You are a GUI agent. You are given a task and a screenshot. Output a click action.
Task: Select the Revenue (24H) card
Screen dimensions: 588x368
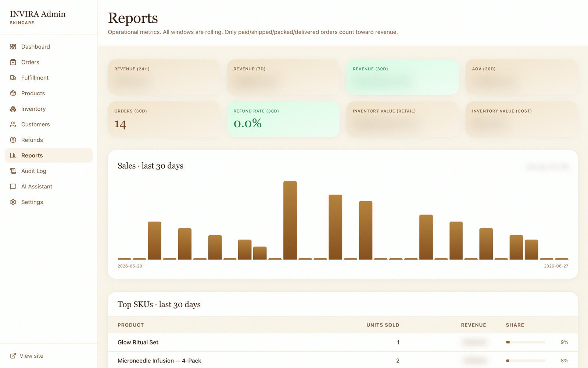164,77
